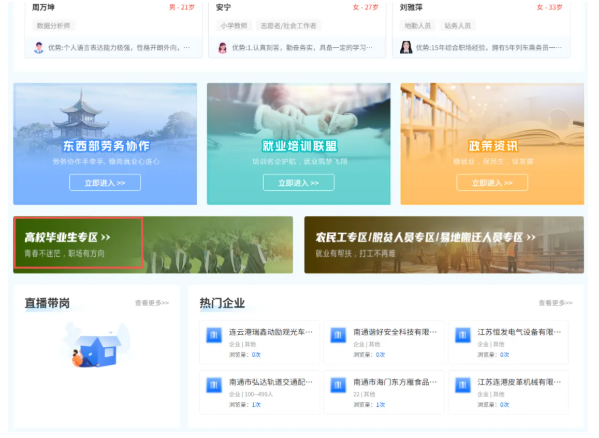This screenshot has width=599, height=438.
Task: Open 高校毕业生专区 banner
Action: [153, 245]
